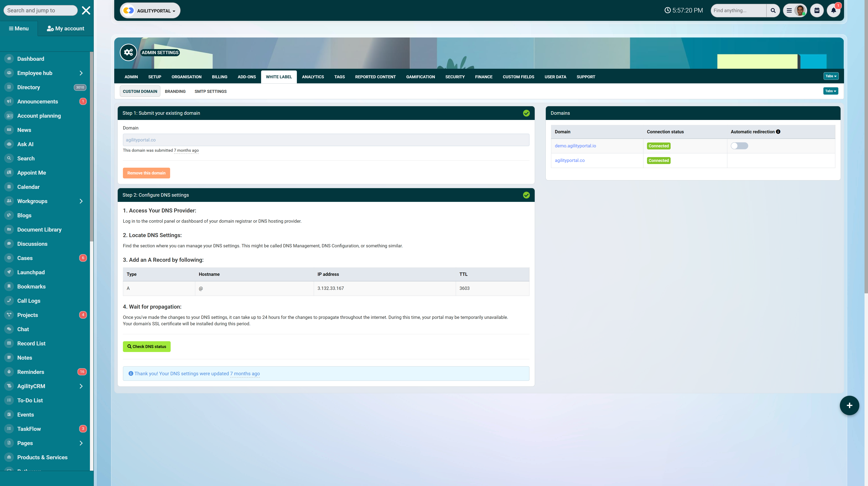
Task: Click the Automatic redirection info icon
Action: (x=778, y=132)
